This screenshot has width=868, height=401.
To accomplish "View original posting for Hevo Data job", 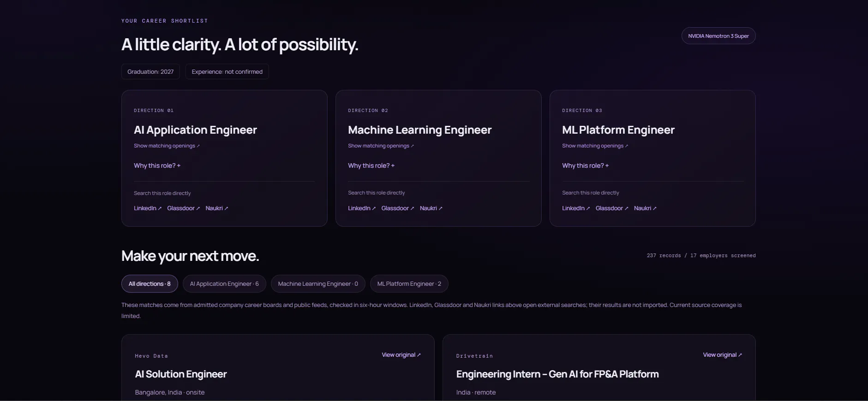I will (401, 355).
